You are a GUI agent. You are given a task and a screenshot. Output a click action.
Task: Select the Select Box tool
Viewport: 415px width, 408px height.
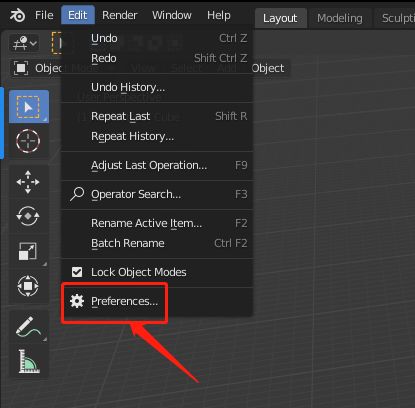point(29,107)
